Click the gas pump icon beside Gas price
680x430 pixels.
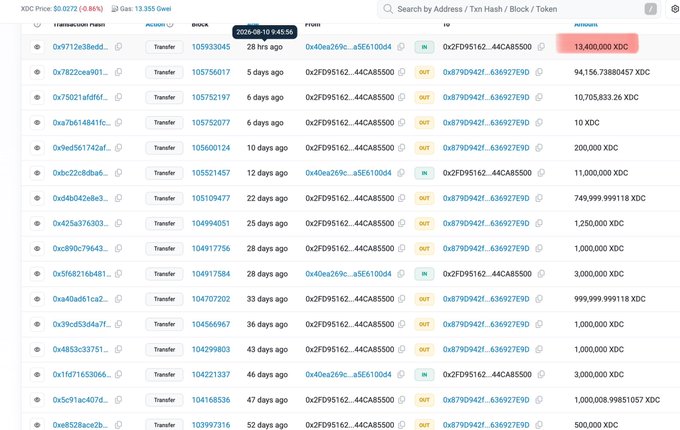click(114, 9)
